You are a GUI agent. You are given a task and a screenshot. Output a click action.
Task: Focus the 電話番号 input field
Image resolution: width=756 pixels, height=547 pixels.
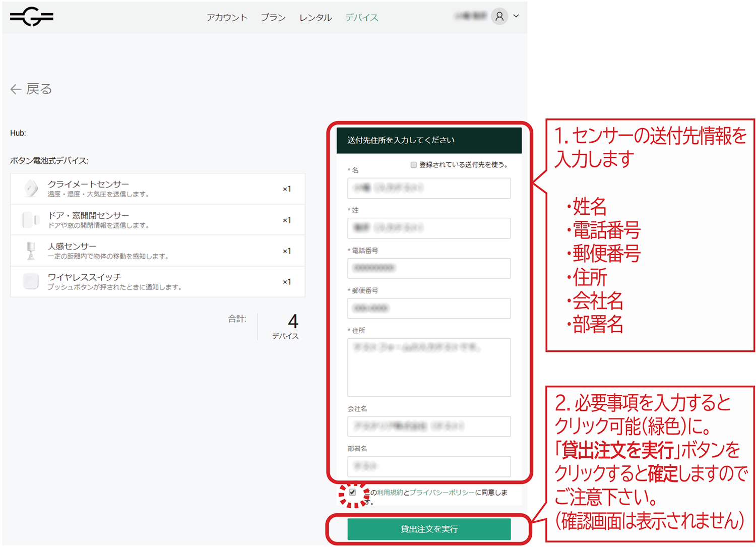point(429,268)
